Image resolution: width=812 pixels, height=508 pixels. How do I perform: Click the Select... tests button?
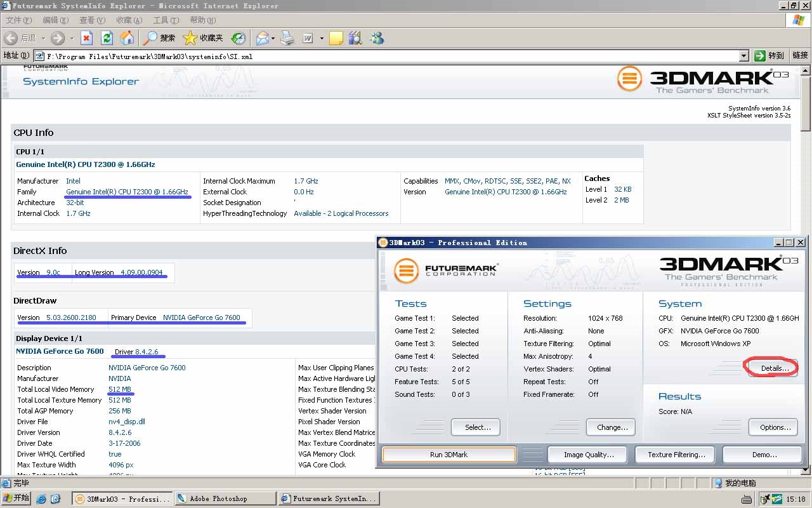click(x=476, y=427)
